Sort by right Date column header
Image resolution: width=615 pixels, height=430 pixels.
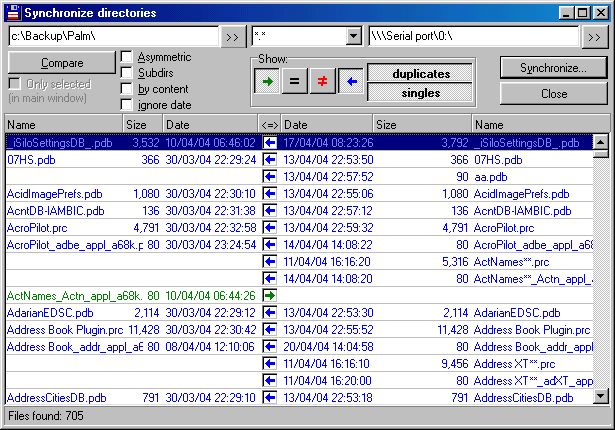click(x=327, y=124)
